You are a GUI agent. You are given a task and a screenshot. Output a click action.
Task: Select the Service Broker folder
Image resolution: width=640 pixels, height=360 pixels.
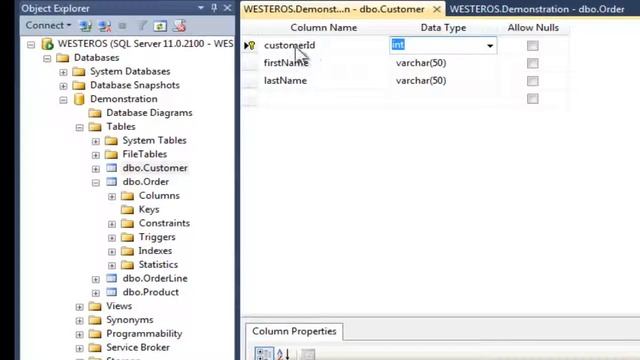[x=138, y=347]
